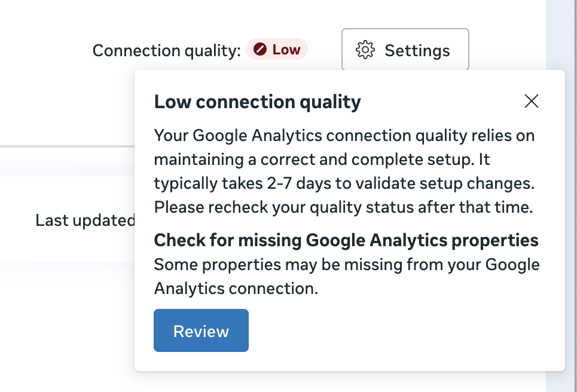Open the Settings button
577x392 pixels.
[x=405, y=49]
